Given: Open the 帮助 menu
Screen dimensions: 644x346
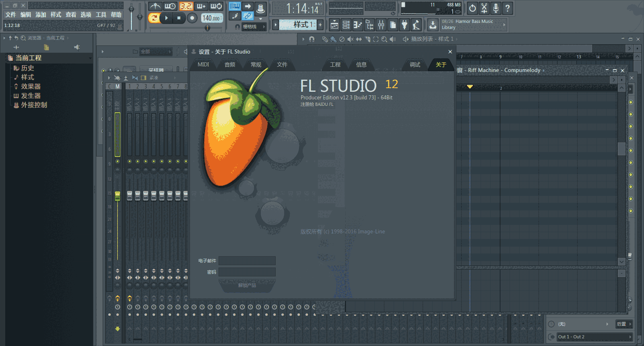Looking at the screenshot, I should [x=116, y=14].
